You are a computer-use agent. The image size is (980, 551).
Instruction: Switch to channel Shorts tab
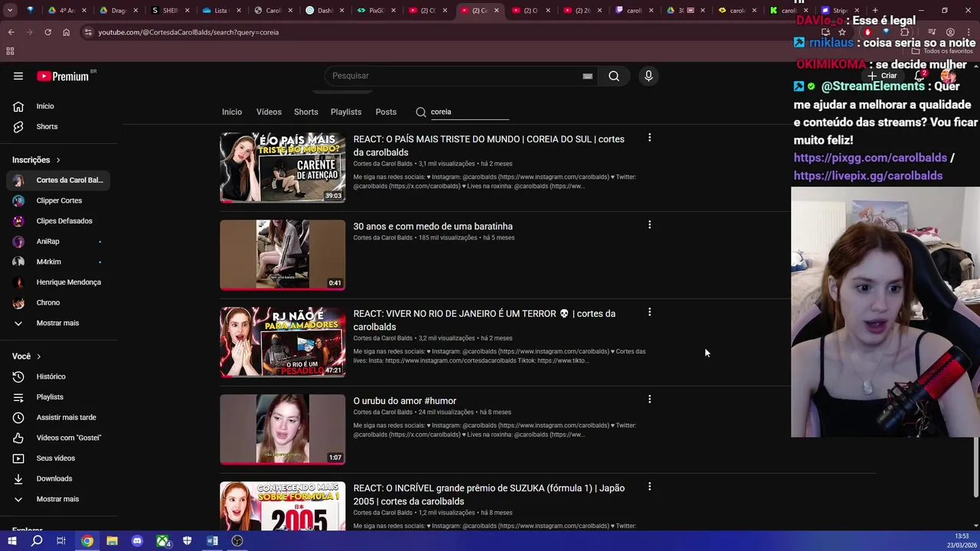pyautogui.click(x=305, y=112)
